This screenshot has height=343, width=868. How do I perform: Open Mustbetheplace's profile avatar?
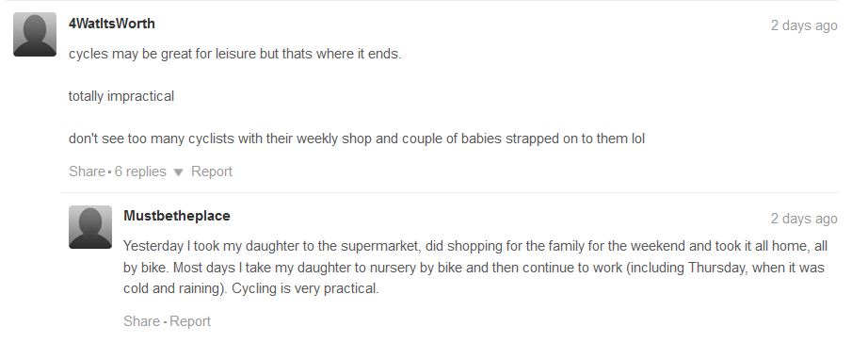coord(90,227)
